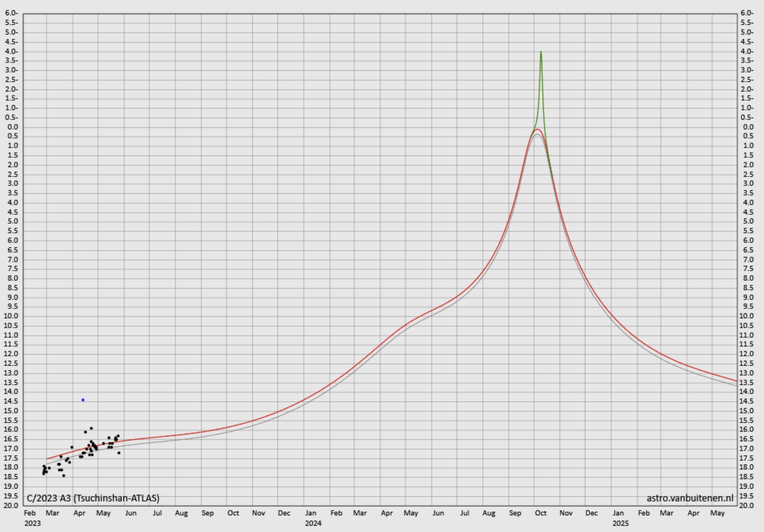The height and width of the screenshot is (532, 764).
Task: Click the final May label at axis end
Action: pos(717,513)
